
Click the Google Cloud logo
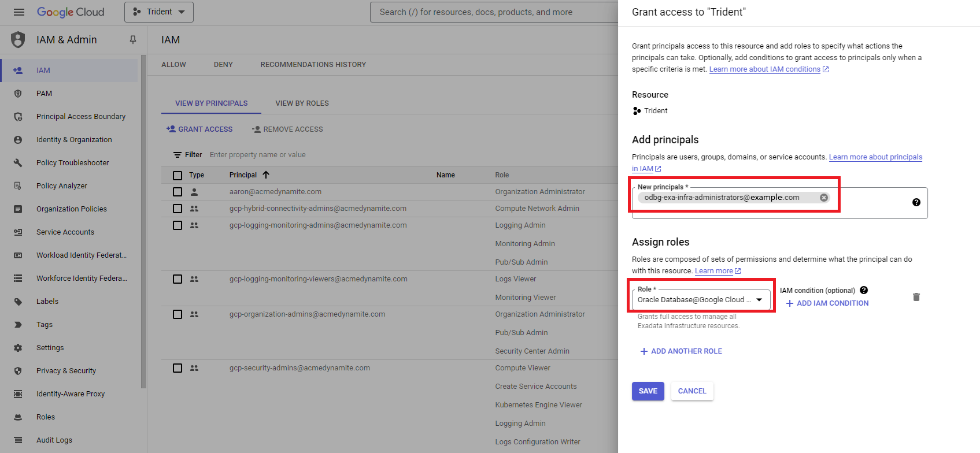[x=71, y=12]
